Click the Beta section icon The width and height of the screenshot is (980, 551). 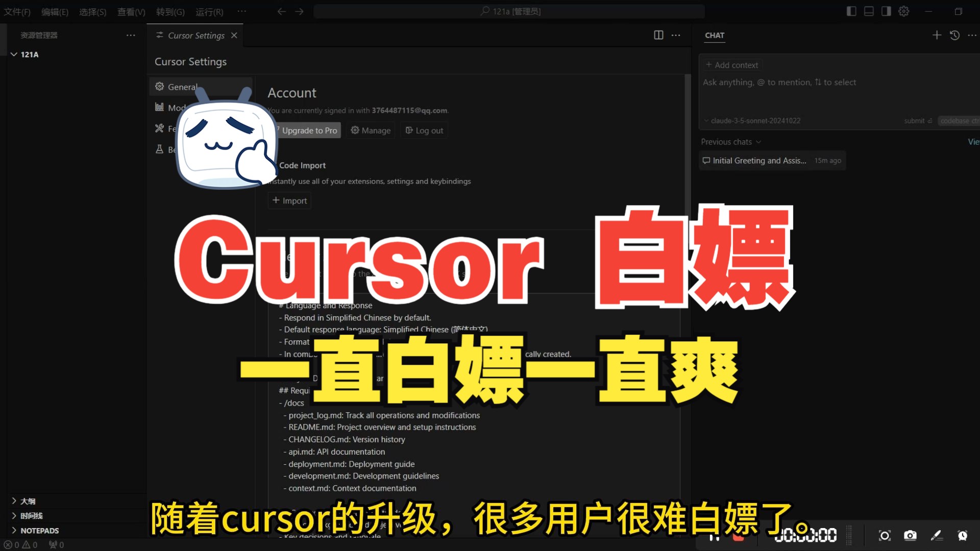(x=160, y=148)
